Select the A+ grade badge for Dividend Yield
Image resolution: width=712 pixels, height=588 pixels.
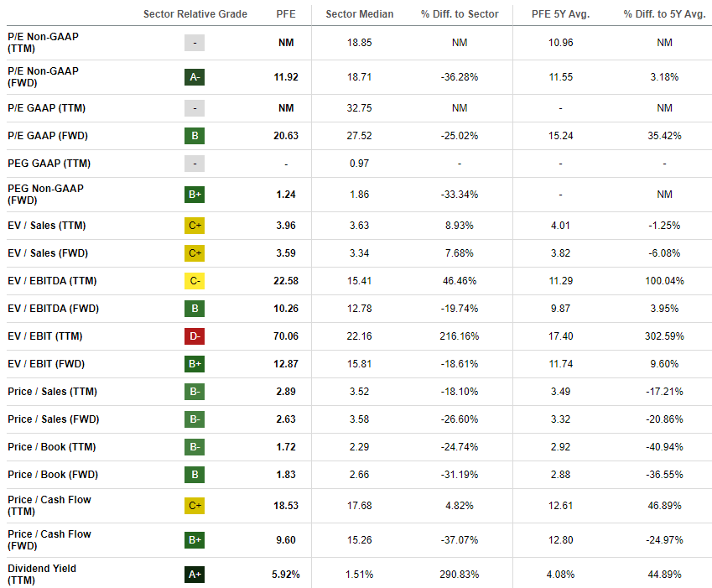pyautogui.click(x=195, y=575)
